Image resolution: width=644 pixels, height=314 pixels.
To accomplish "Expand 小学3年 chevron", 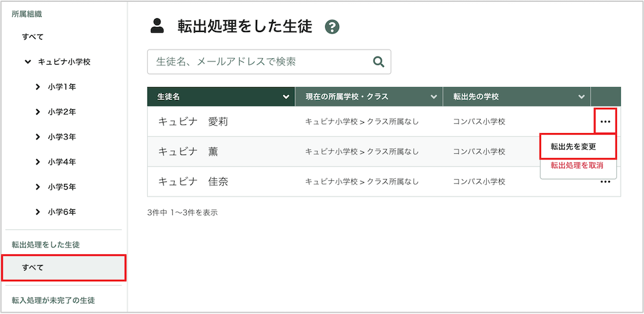I will point(38,137).
